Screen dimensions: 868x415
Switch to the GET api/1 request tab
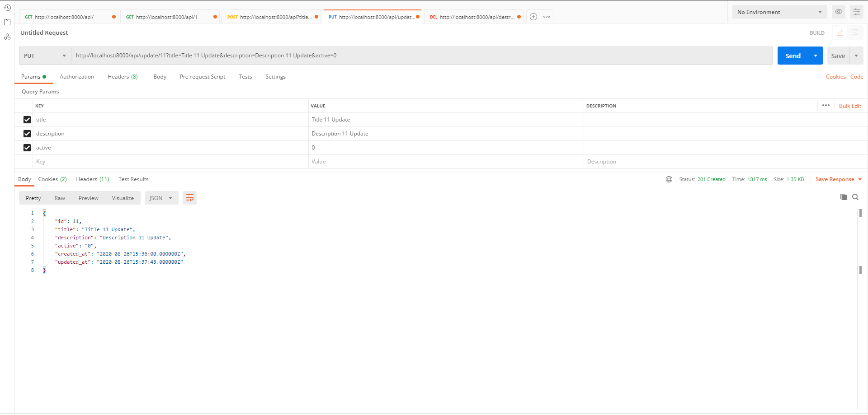(170, 17)
